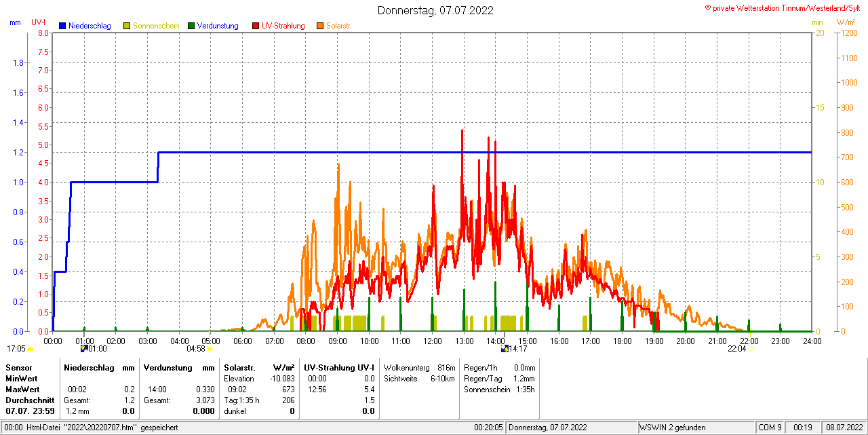
Task: Click the Verdunstung column header in table
Action: [167, 367]
